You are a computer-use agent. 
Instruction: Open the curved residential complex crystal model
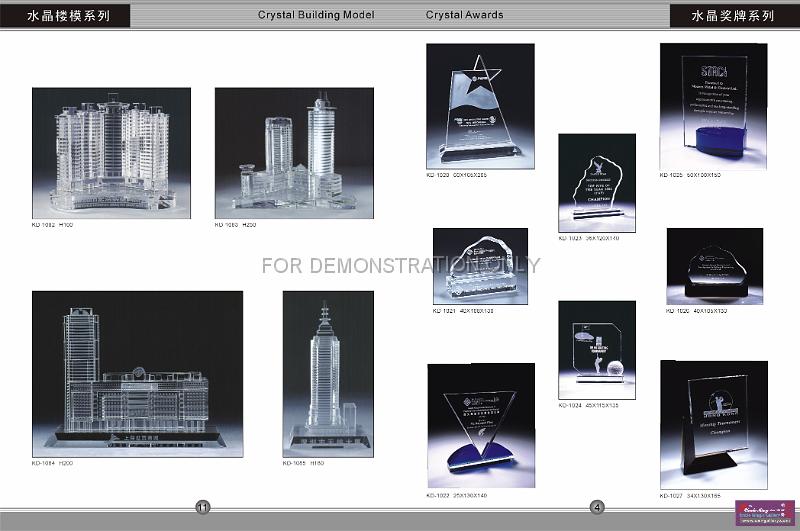(x=111, y=153)
